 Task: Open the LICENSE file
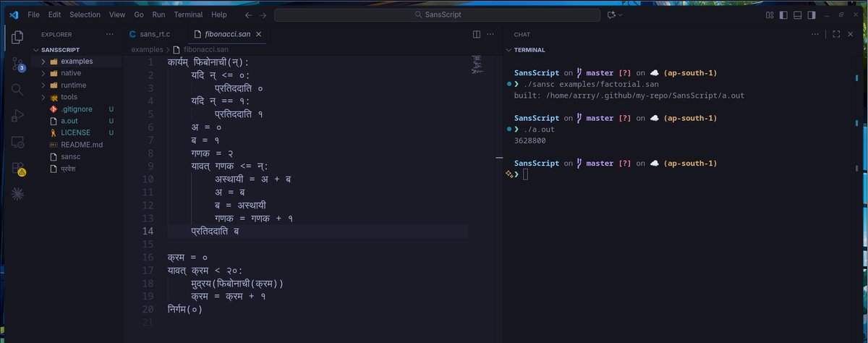[75, 132]
